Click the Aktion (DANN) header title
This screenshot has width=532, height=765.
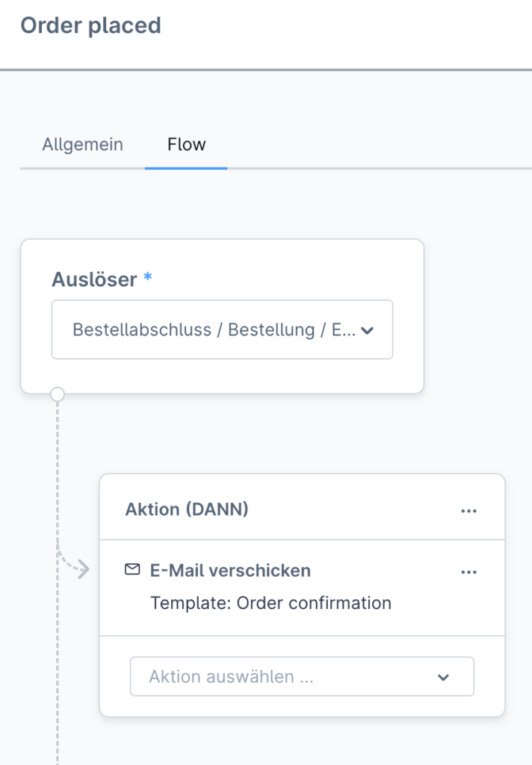(x=187, y=510)
